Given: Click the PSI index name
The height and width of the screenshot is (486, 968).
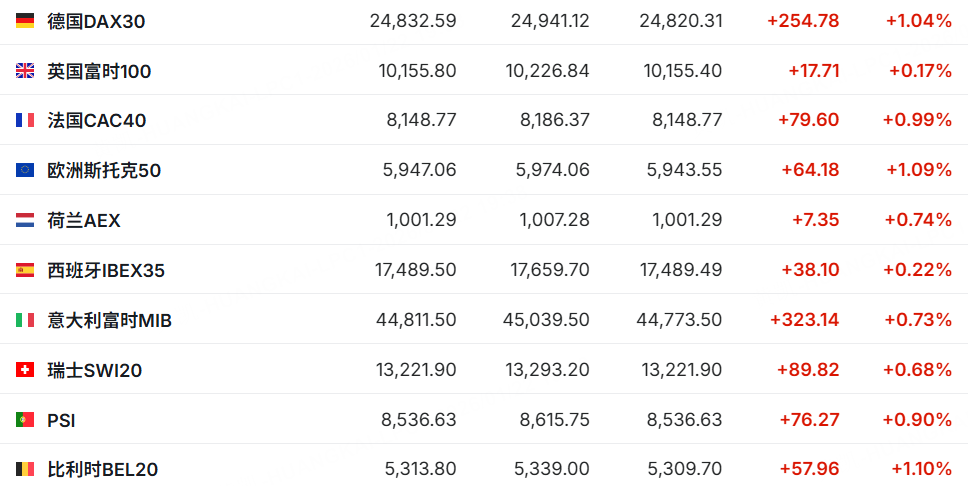Looking at the screenshot, I should coord(61,421).
